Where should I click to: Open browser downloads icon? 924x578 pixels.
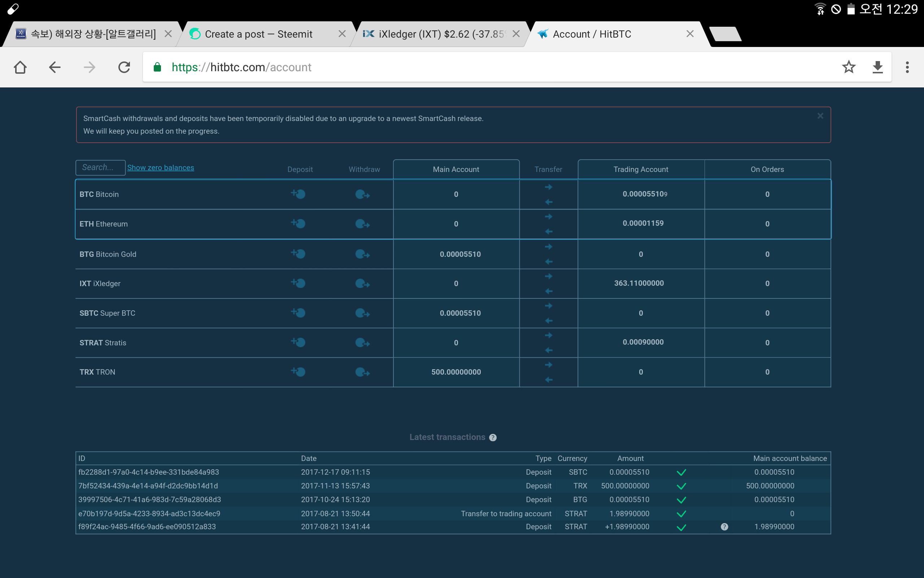pyautogui.click(x=878, y=67)
